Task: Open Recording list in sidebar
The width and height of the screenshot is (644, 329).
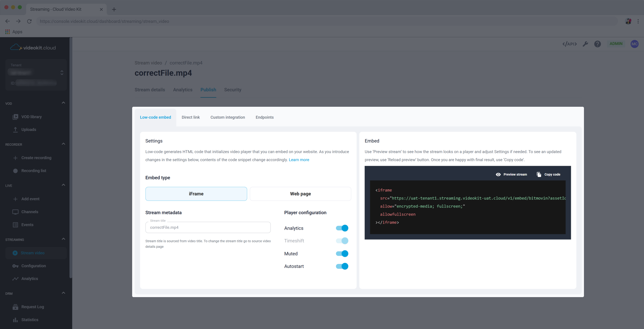Action: pyautogui.click(x=34, y=171)
